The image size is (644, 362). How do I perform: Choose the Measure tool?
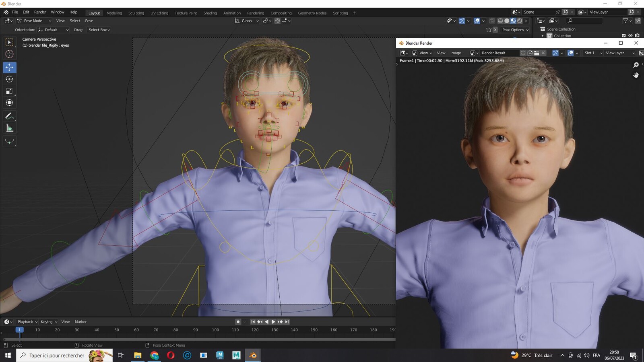[10, 128]
